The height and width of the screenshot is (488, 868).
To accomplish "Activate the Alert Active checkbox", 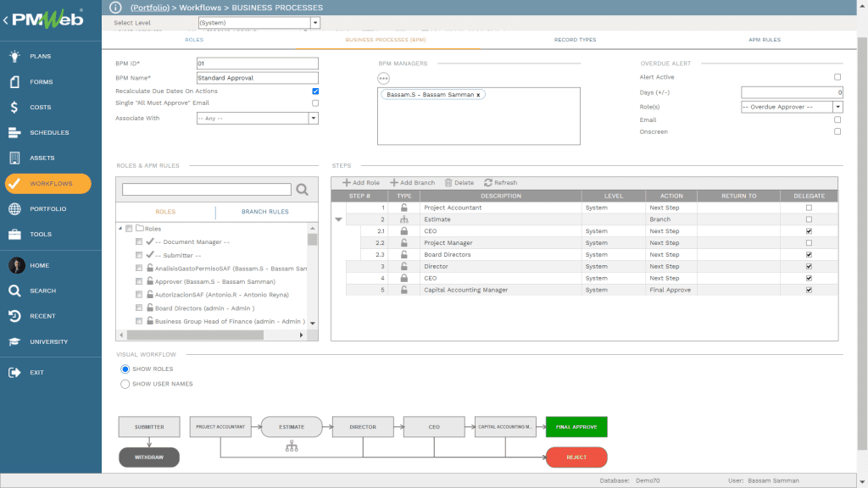I will 837,76.
